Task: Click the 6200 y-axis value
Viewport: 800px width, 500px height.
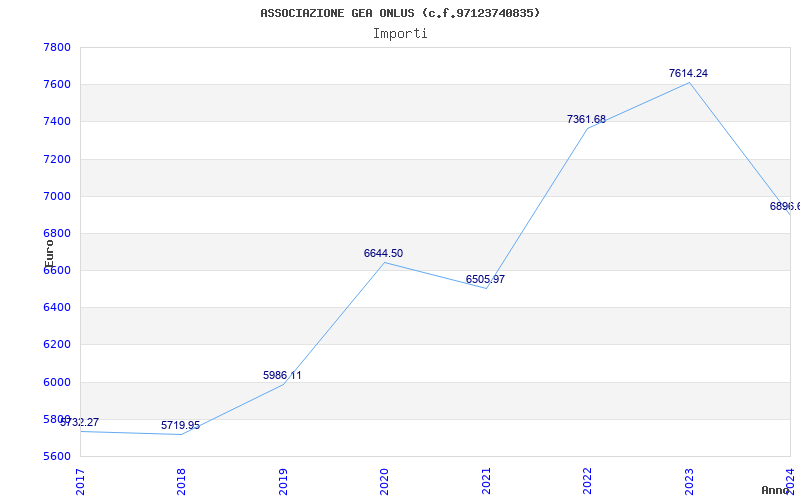Action: [58, 345]
